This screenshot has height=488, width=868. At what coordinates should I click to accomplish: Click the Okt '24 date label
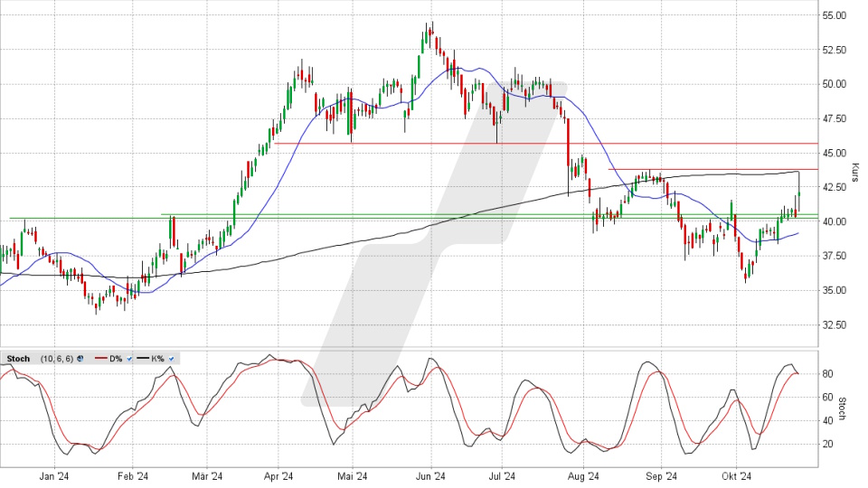[737, 476]
